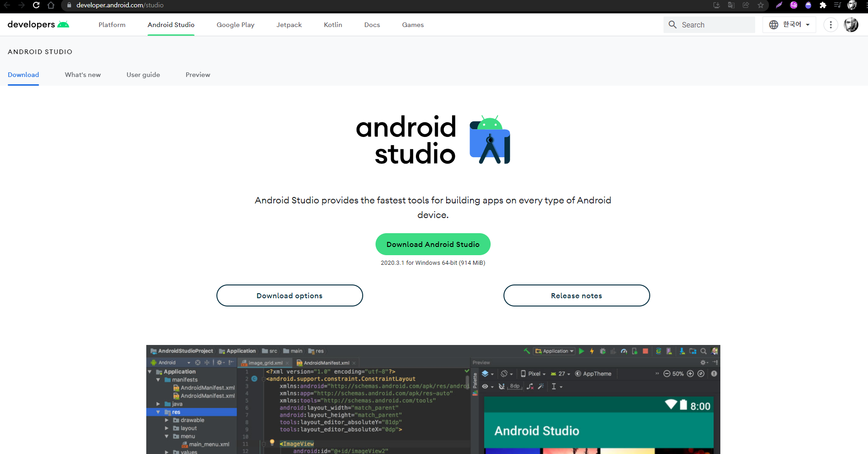The width and height of the screenshot is (868, 454).
Task: Reload the page with the refresh icon
Action: (36, 5)
